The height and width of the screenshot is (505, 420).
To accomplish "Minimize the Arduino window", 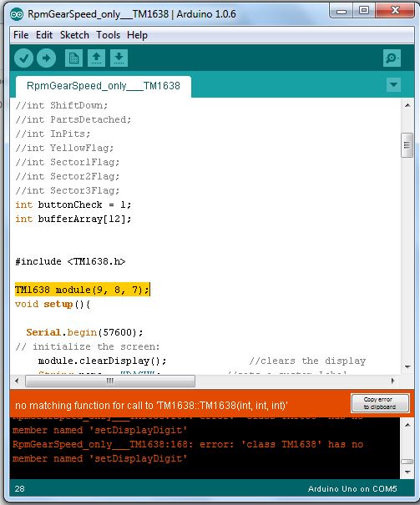I will coord(341,11).
